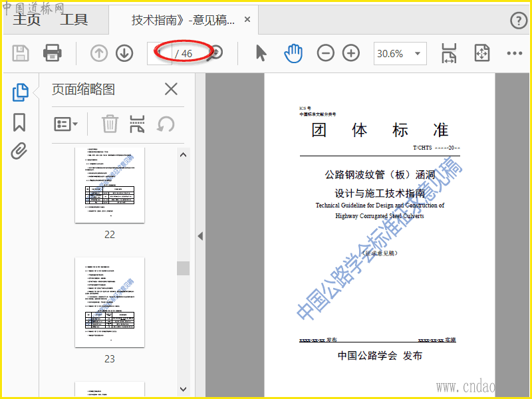This screenshot has width=532, height=399.
Task: Click the fit width scrolling icon in top toolbar
Action: point(449,53)
